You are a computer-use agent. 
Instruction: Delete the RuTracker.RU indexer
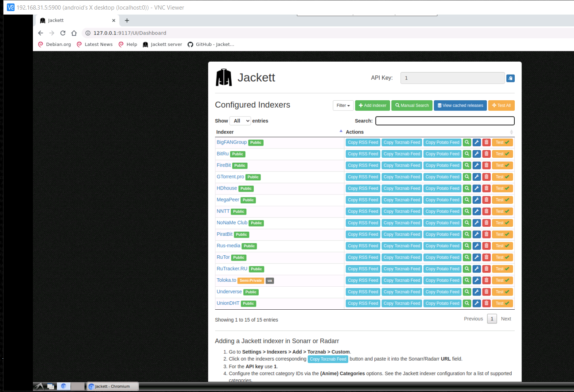486,269
